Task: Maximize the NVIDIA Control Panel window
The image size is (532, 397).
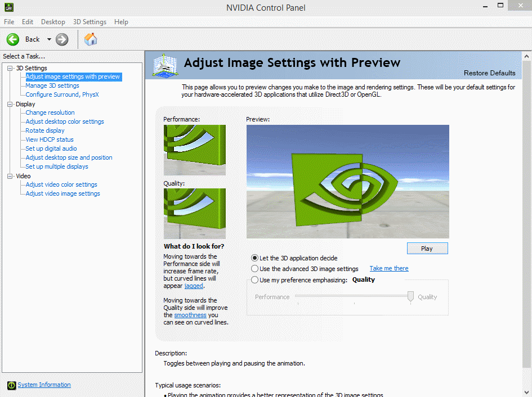Action: (500, 5)
